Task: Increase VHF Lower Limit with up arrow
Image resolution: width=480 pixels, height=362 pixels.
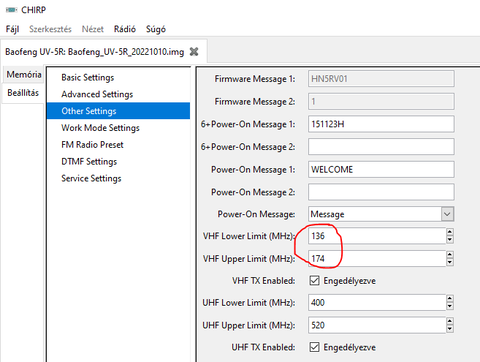Action: pos(450,232)
